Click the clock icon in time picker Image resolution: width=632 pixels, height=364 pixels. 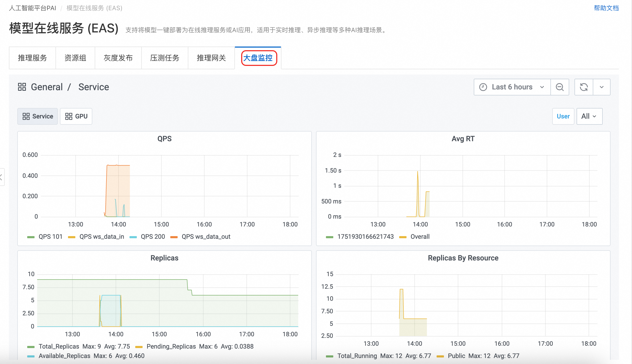click(x=483, y=87)
